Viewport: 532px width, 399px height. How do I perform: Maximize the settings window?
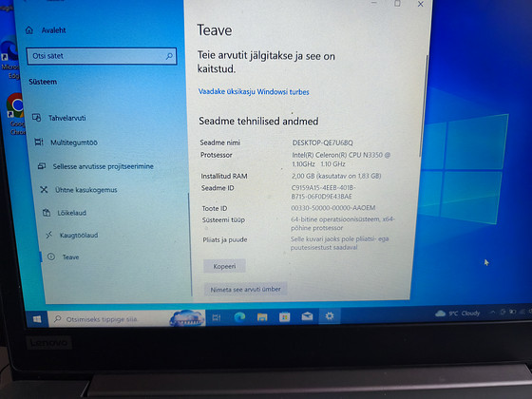point(397,4)
